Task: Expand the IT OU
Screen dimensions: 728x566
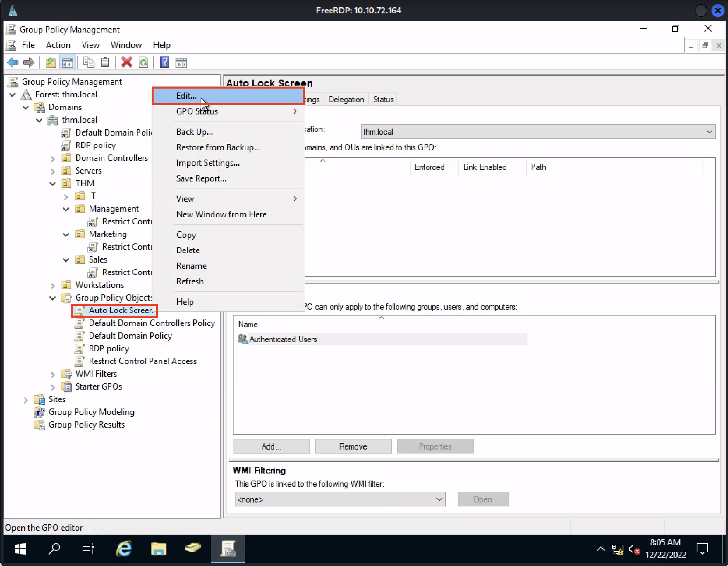Action: tap(66, 196)
